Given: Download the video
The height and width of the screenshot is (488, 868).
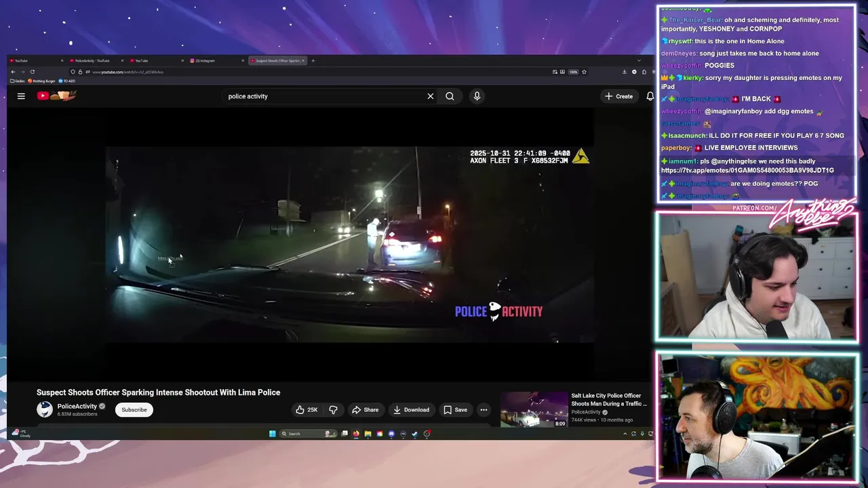Looking at the screenshot, I should click(x=411, y=409).
